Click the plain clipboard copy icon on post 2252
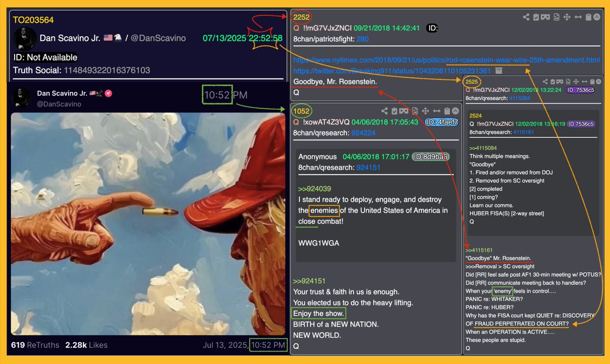 tap(589, 17)
